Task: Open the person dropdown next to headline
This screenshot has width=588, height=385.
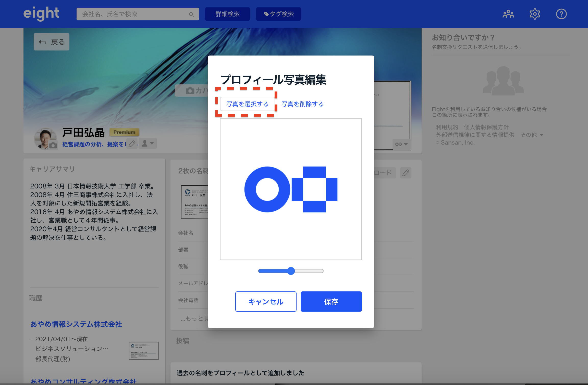Action: point(148,144)
